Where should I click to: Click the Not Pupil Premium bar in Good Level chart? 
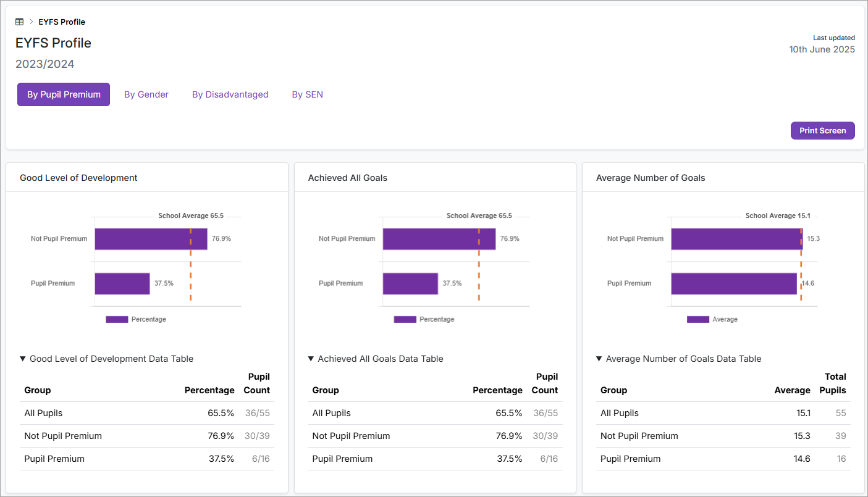coord(151,239)
